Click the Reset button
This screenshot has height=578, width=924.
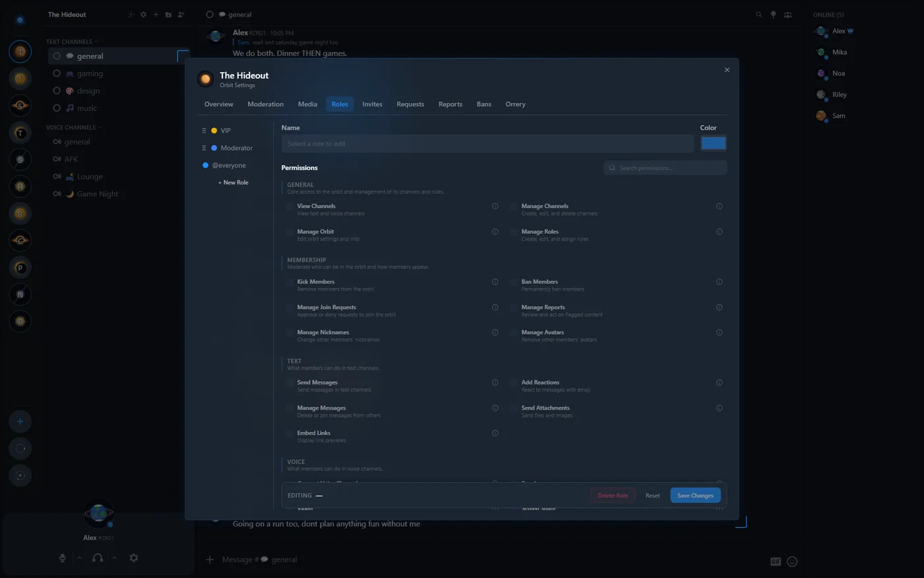[652, 495]
